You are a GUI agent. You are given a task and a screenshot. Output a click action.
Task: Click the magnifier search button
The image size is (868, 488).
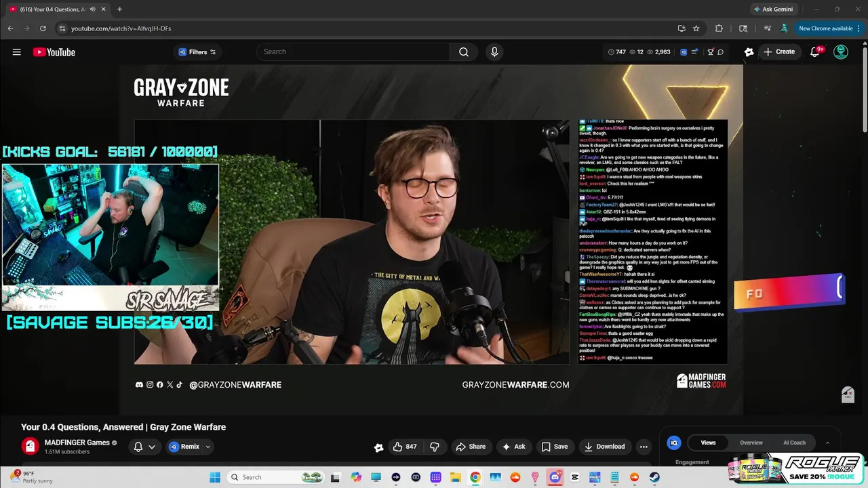(x=464, y=52)
